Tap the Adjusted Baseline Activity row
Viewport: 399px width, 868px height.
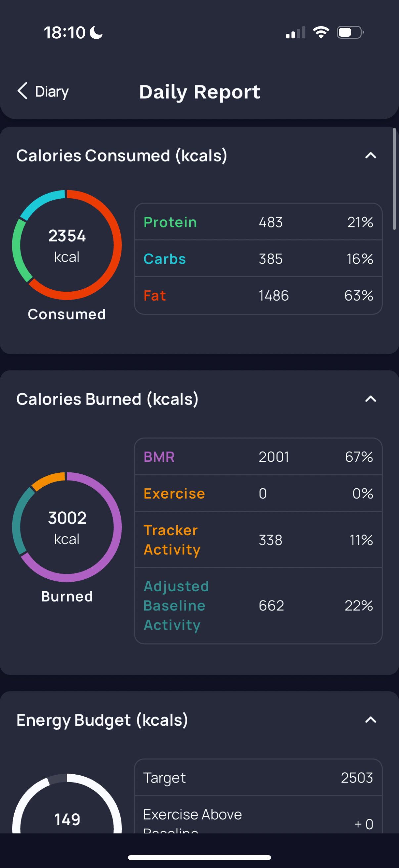pyautogui.click(x=258, y=605)
